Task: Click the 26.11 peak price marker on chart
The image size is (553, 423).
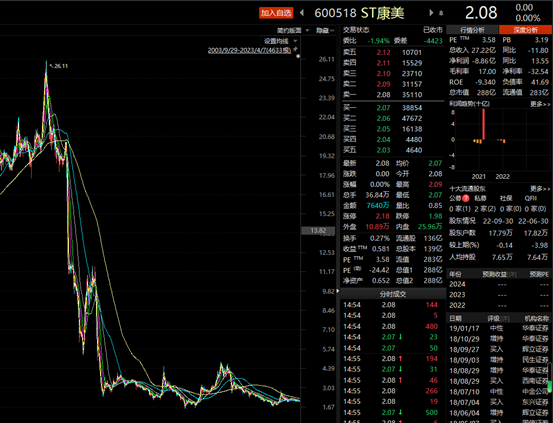Action: (x=59, y=66)
